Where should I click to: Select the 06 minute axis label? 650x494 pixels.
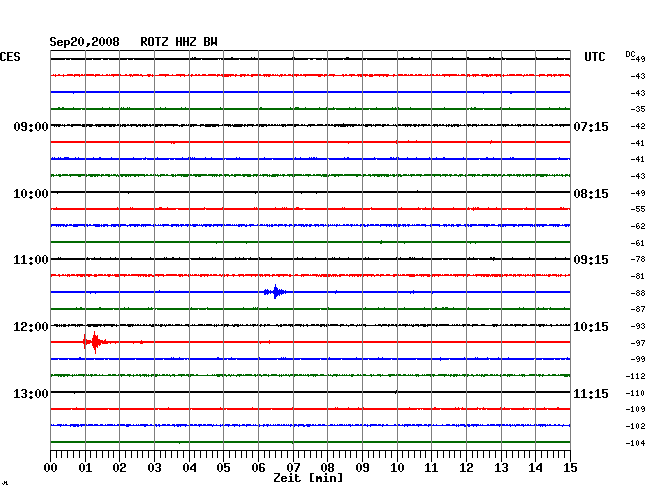click(258, 467)
